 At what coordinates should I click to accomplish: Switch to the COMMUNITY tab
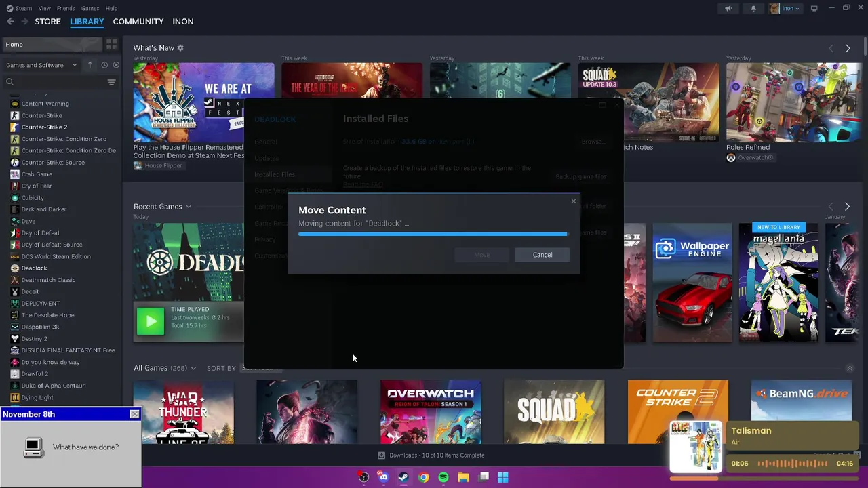coord(138,22)
